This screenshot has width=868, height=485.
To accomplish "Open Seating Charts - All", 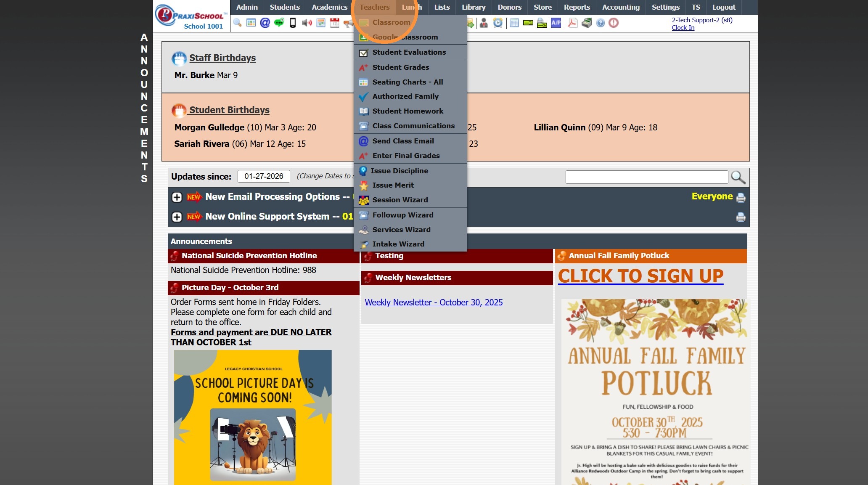I will (407, 82).
